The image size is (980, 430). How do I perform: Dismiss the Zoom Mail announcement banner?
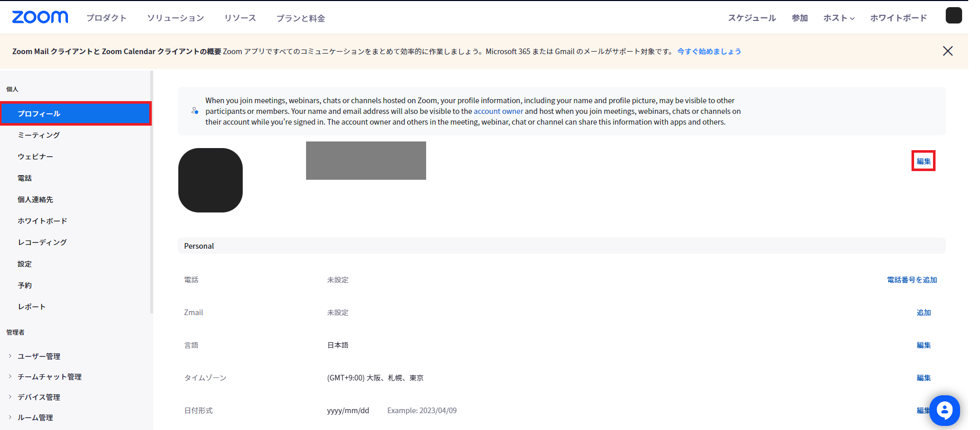[947, 51]
